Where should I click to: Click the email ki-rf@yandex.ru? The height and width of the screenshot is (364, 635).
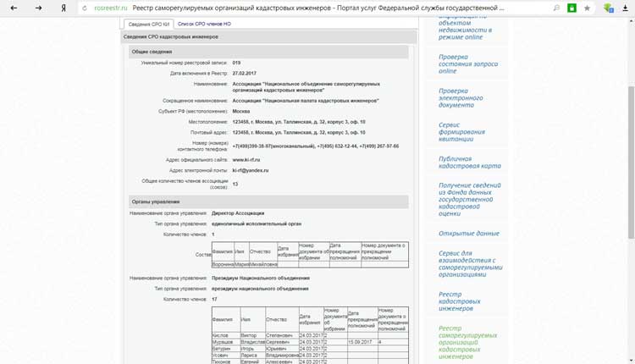(x=251, y=170)
